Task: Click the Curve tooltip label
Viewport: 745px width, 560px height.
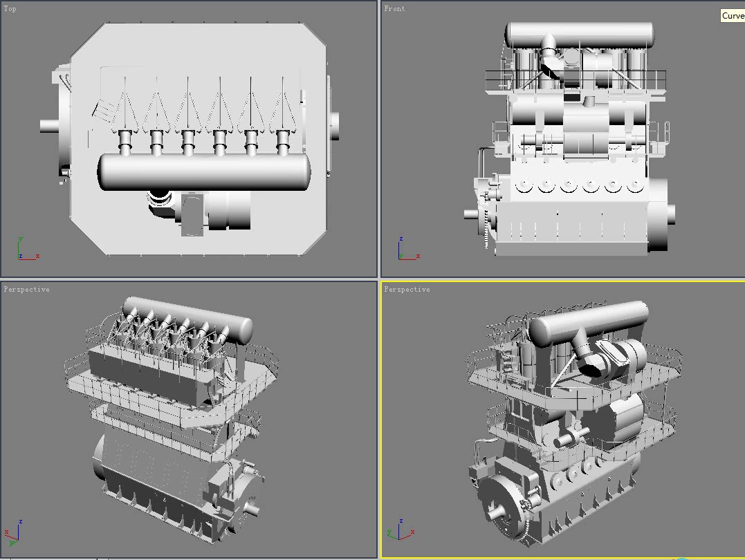Action: [x=733, y=16]
